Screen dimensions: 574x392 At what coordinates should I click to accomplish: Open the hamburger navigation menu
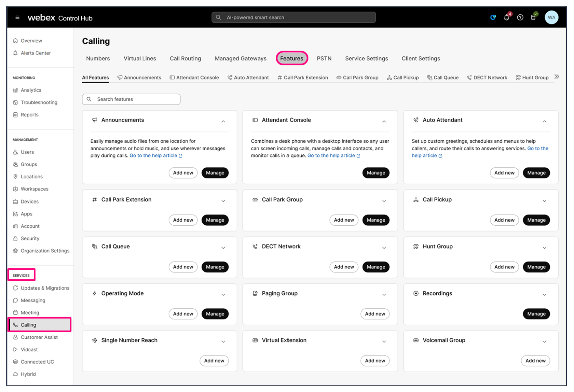point(17,17)
